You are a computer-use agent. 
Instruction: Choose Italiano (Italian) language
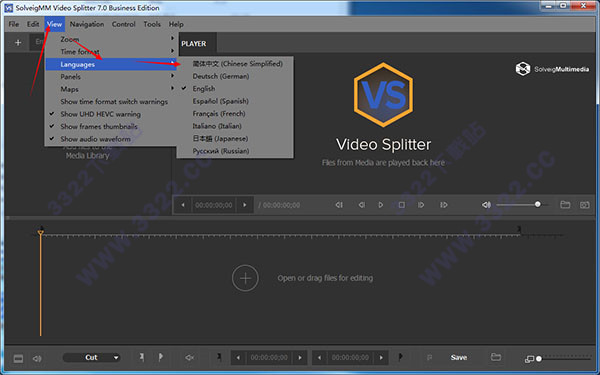[235, 126]
